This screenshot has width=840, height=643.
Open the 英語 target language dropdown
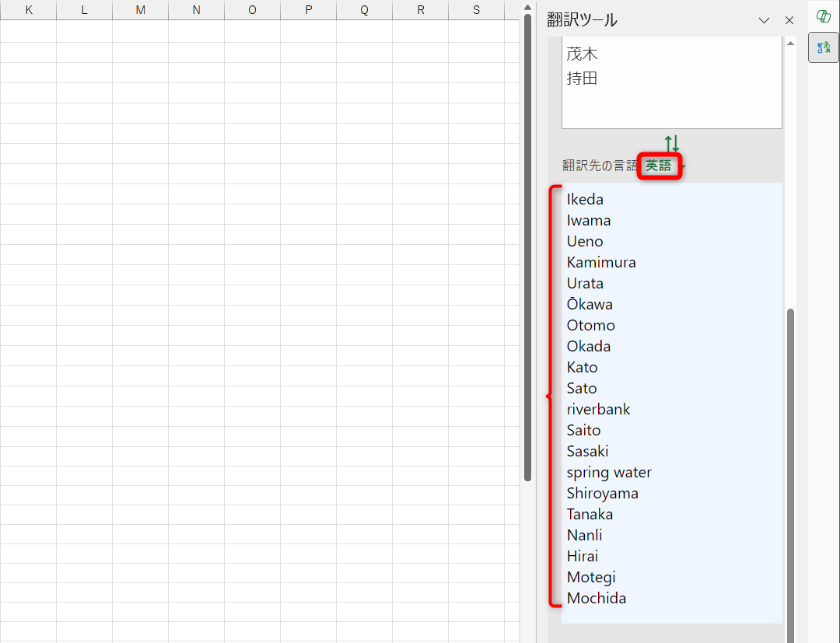pyautogui.click(x=660, y=166)
